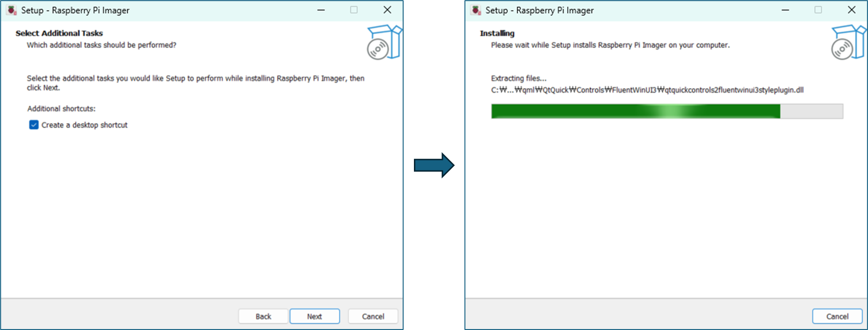Click the extracted file path ending in styleplugin.dll

click(647, 90)
